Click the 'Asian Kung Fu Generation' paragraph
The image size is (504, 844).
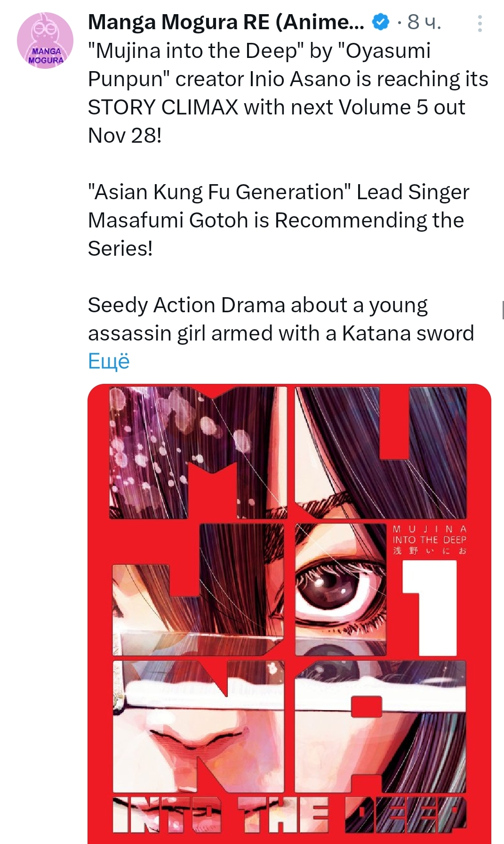point(279,220)
